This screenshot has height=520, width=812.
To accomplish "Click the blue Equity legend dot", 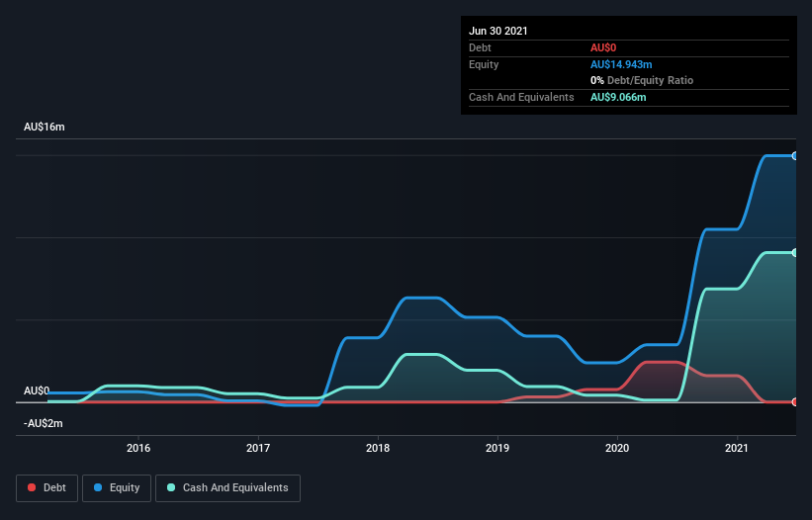I will 98,487.
